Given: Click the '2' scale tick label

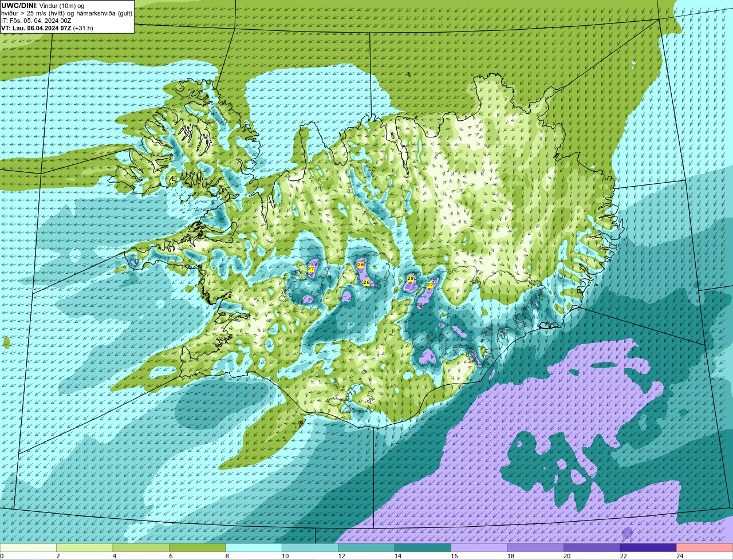Looking at the screenshot, I should [x=58, y=556].
